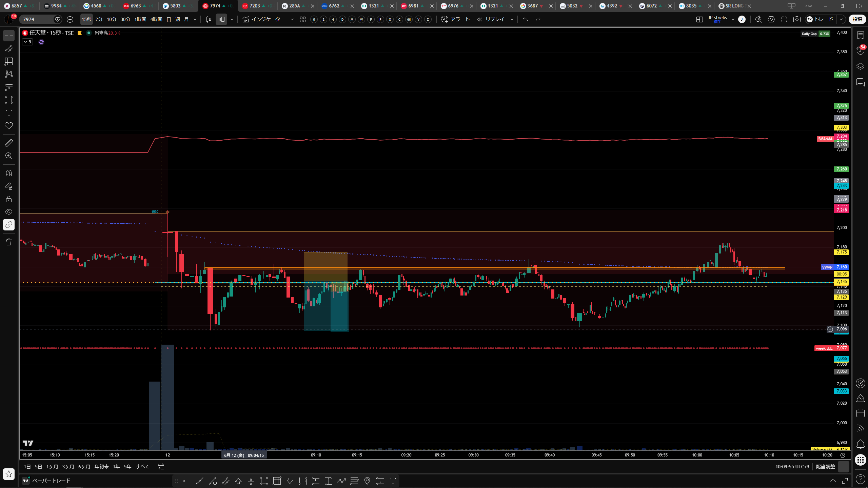The height and width of the screenshot is (488, 868).
Task: Open the add-to-favorites heart tool
Action: pyautogui.click(x=9, y=126)
